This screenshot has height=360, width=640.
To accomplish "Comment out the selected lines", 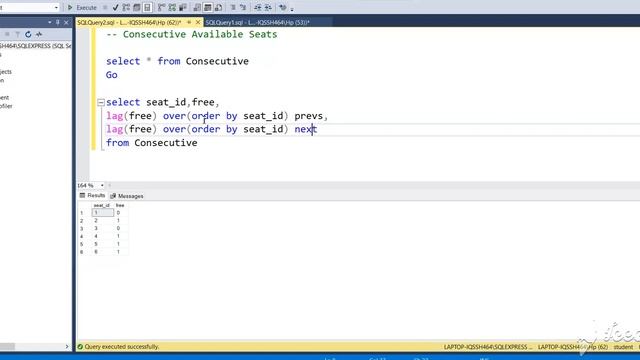I will (x=233, y=7).
